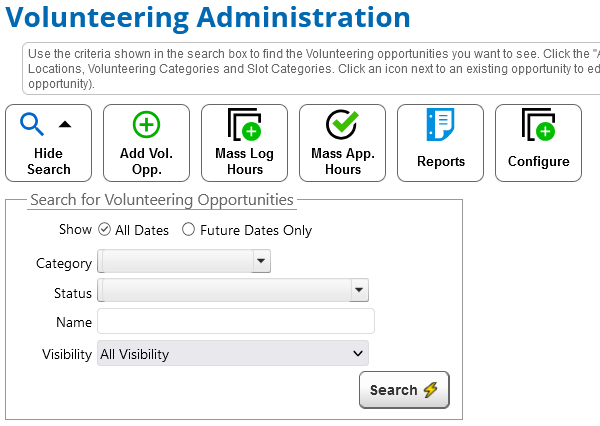The height and width of the screenshot is (426, 600).
Task: Click the Configure button label
Action: pyautogui.click(x=538, y=161)
